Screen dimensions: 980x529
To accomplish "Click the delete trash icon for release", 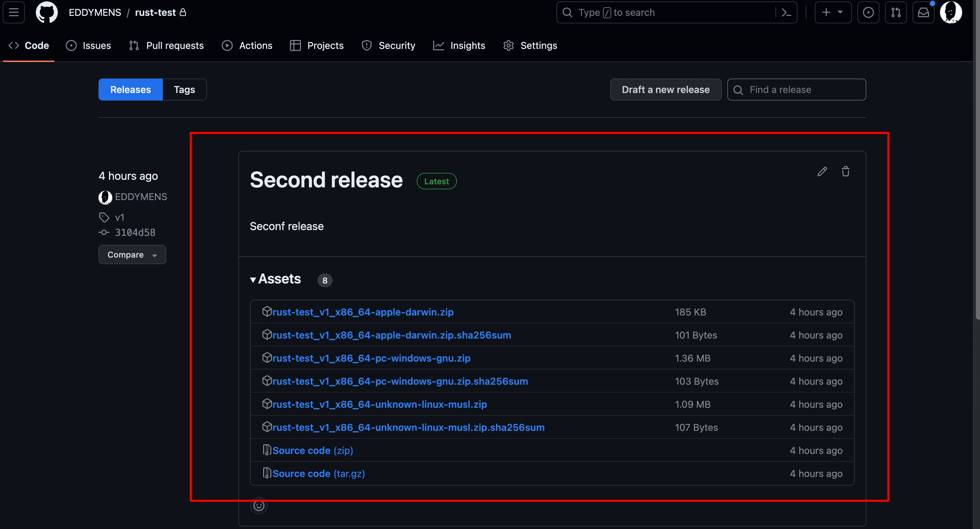I will [x=845, y=171].
